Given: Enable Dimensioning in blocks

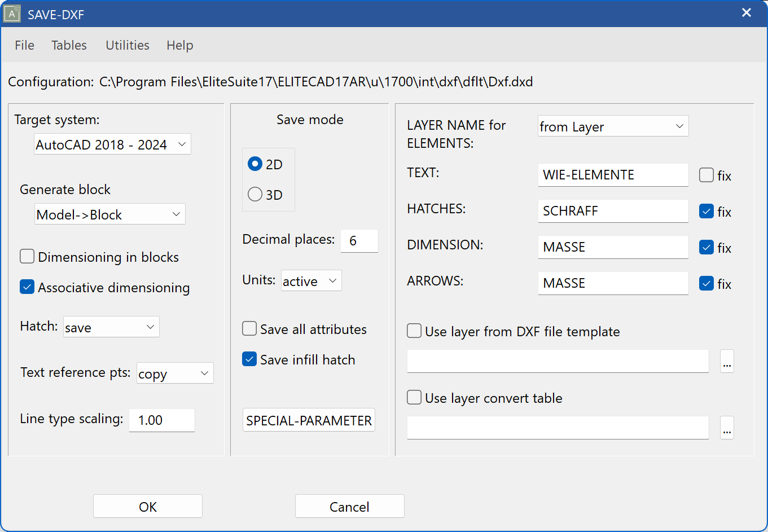Looking at the screenshot, I should coord(27,256).
